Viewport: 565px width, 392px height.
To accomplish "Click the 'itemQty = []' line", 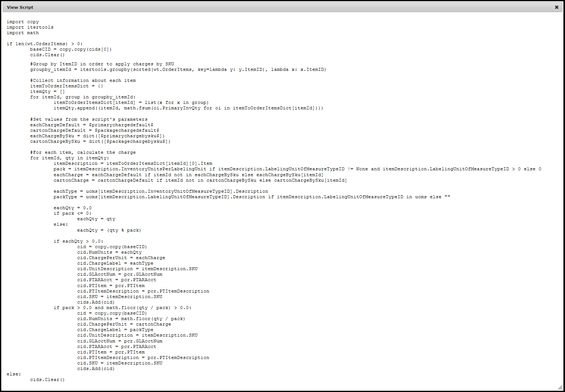I will [x=47, y=91].
